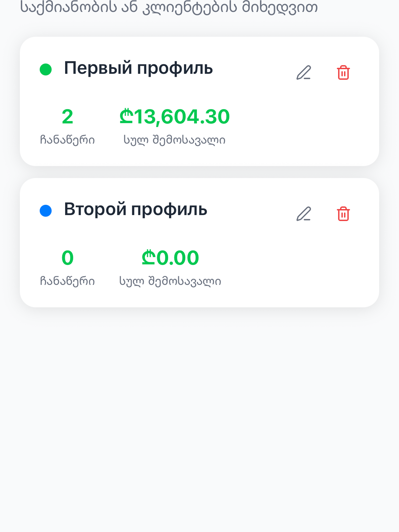Open the Второй профиль title

[x=136, y=210]
